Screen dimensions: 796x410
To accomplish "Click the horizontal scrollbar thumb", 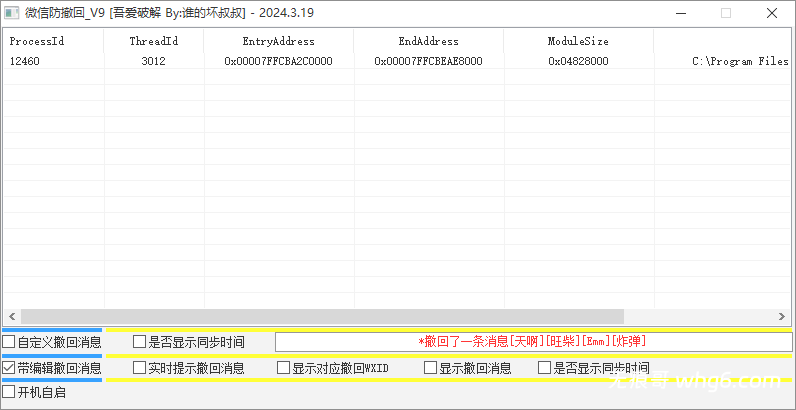I will click(x=322, y=316).
